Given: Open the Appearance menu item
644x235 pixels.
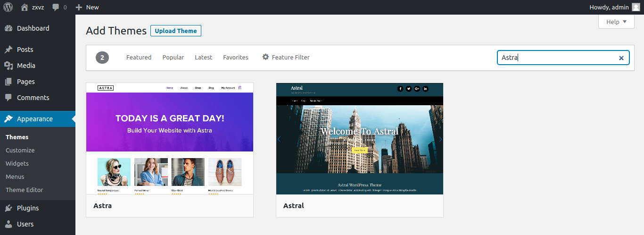Looking at the screenshot, I should (38, 119).
